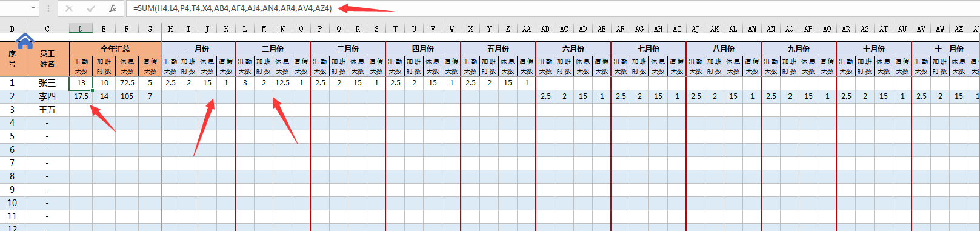This screenshot has height=231, width=980.
Task: Click the 十月份 header cell
Action: tap(874, 49)
